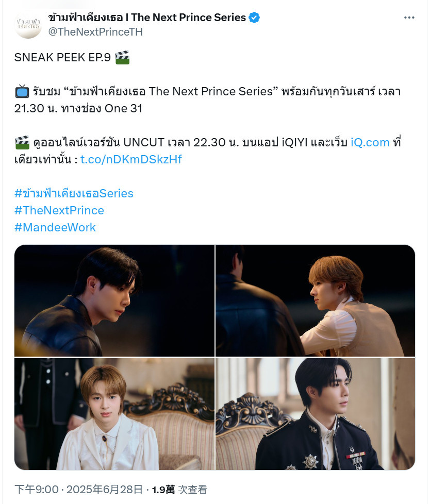429x504 pixels.
Task: Open The Next Prince profile avatar
Action: point(28,25)
